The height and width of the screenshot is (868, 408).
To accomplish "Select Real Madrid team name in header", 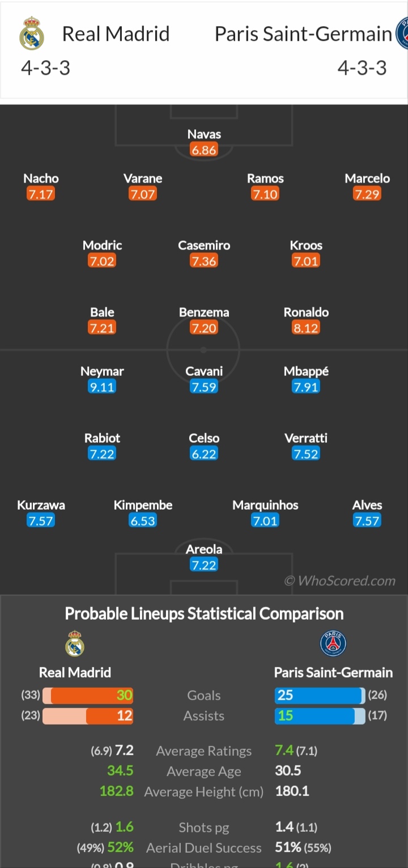I will coord(116,33).
